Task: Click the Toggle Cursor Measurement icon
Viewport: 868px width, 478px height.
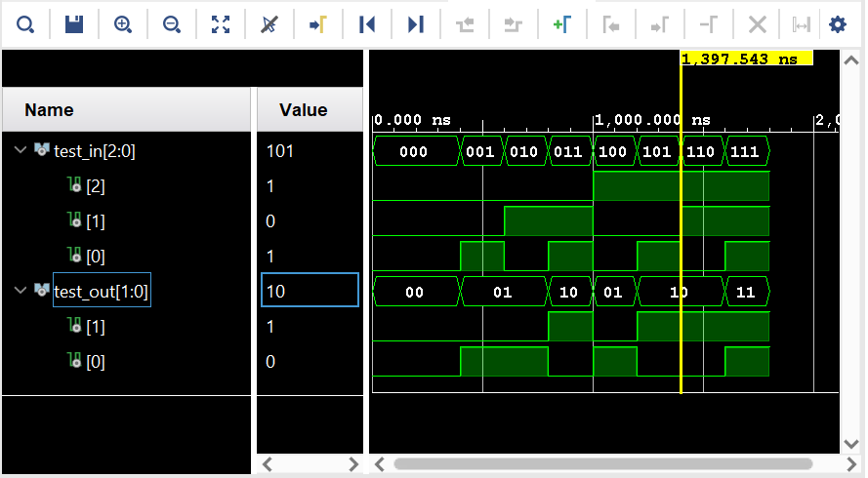Action: [801, 24]
